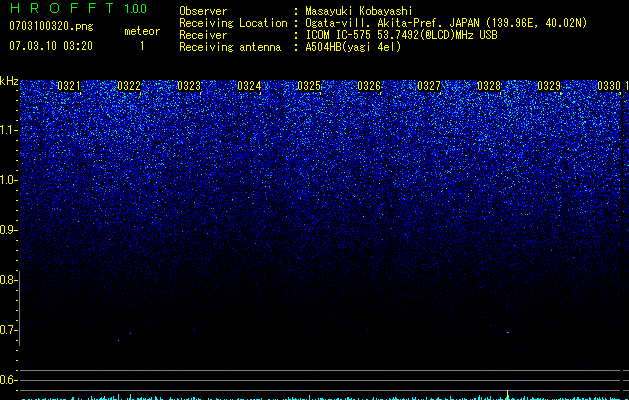
Task: Click the 0328 time marker
Action: 489,86
